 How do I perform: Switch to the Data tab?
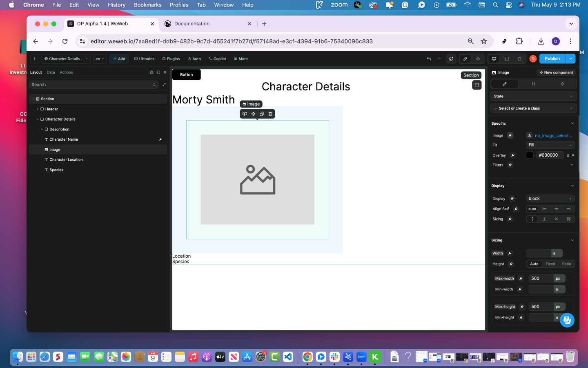click(51, 72)
